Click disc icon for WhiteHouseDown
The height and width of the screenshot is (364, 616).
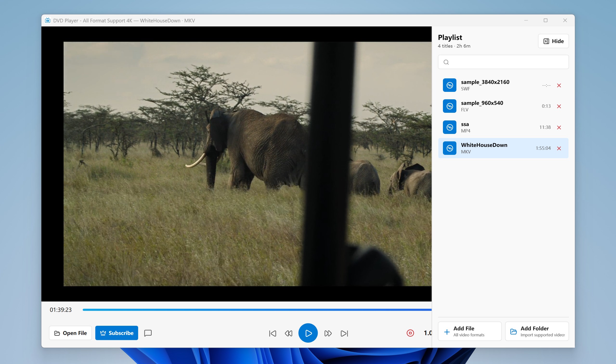[449, 148]
